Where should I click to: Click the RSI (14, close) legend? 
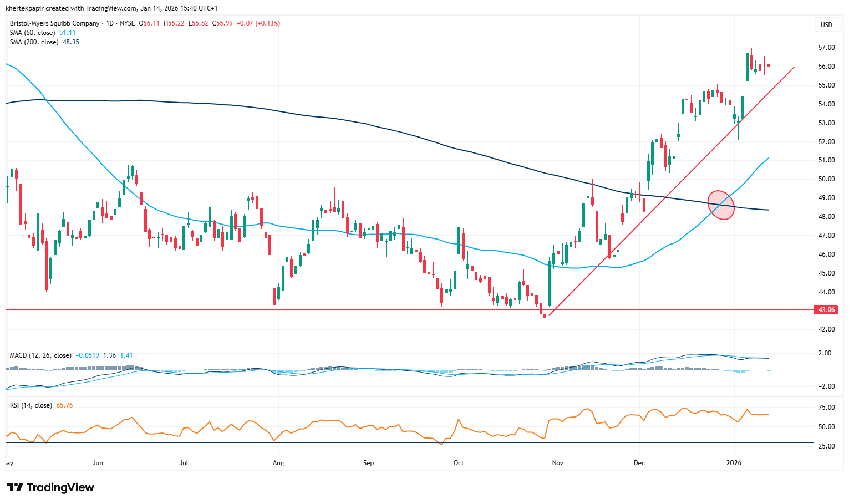(x=31, y=405)
